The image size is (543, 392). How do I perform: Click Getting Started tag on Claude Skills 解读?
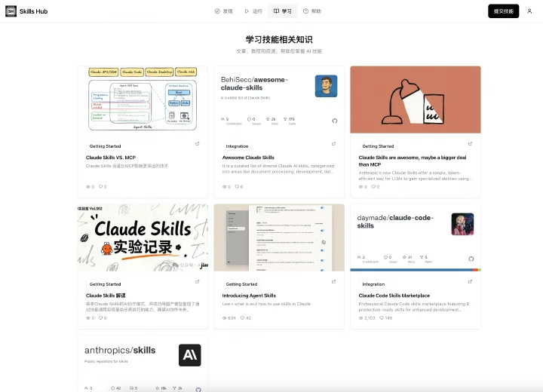tap(106, 284)
